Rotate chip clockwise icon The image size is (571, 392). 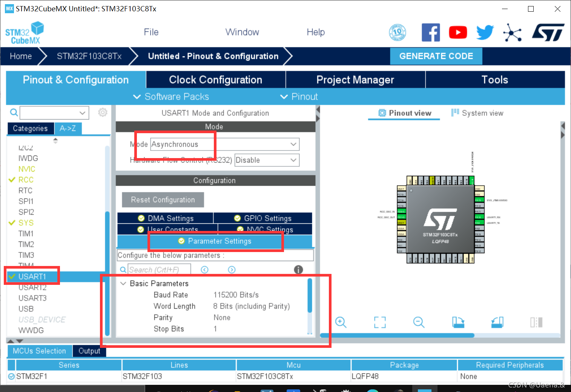pyautogui.click(x=458, y=322)
